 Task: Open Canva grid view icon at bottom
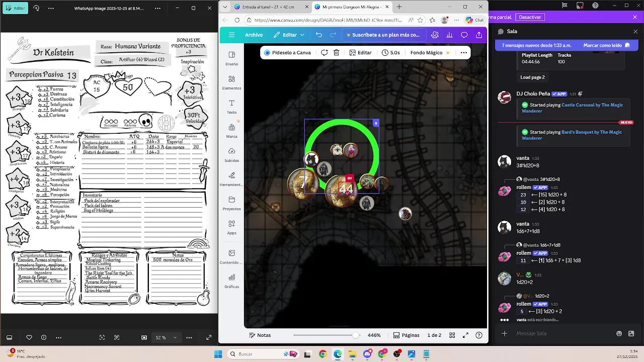pyautogui.click(x=452, y=335)
